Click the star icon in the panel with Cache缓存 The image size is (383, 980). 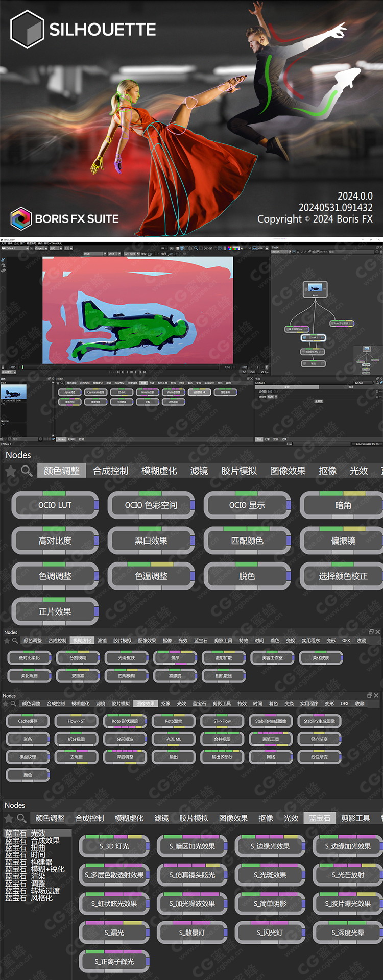[x=6, y=704]
